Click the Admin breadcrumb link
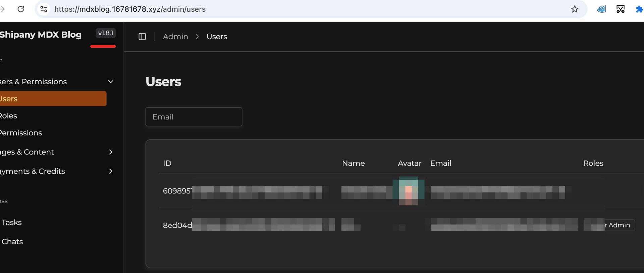The image size is (644, 273). pyautogui.click(x=175, y=37)
